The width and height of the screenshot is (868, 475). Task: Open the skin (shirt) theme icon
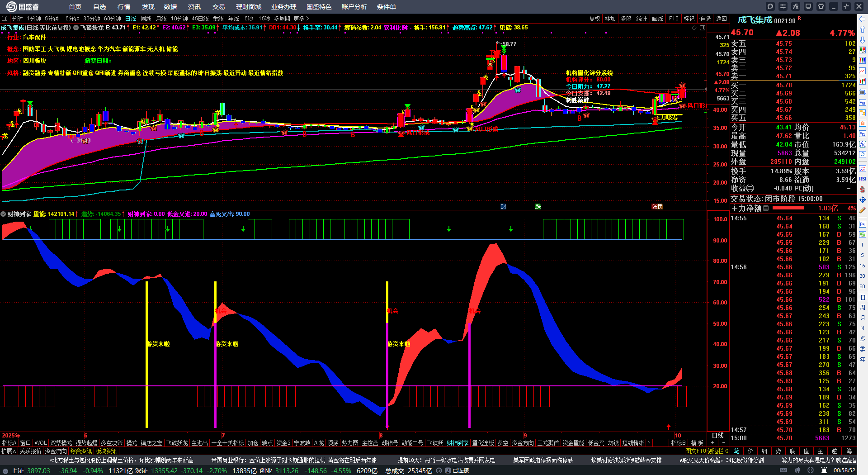(821, 6)
